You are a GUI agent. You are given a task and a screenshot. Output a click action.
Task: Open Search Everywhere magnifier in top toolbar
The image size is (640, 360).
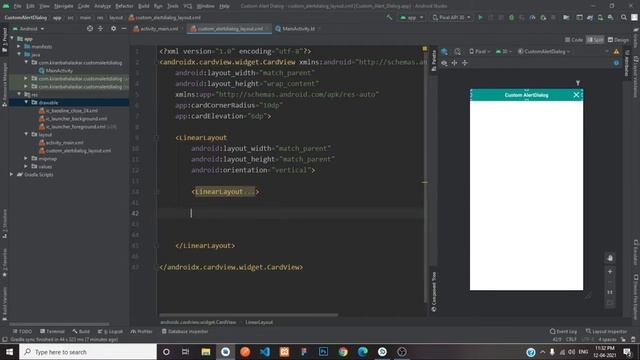click(x=624, y=18)
